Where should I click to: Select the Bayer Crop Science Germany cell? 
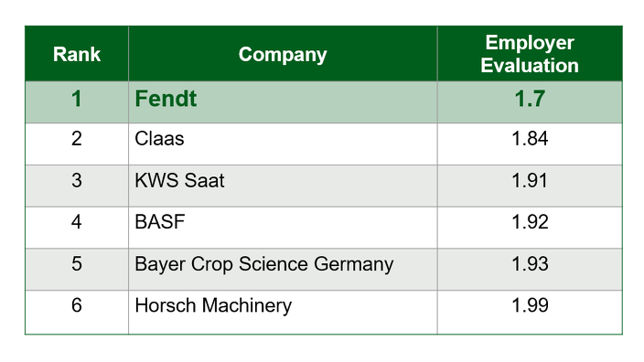(283, 270)
